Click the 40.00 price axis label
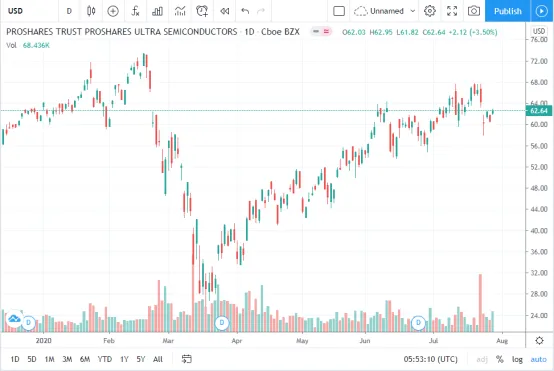 [539, 230]
